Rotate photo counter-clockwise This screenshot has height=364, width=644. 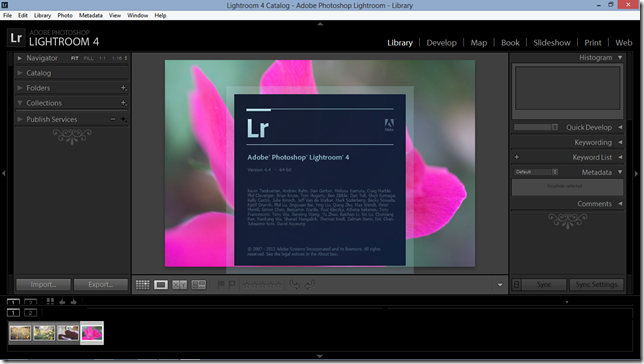coord(294,284)
